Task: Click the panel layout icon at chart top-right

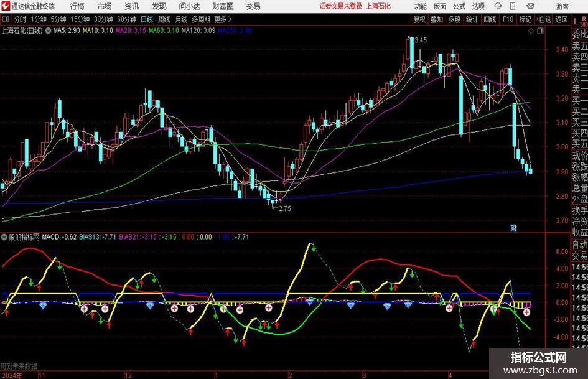Action: click(x=540, y=30)
